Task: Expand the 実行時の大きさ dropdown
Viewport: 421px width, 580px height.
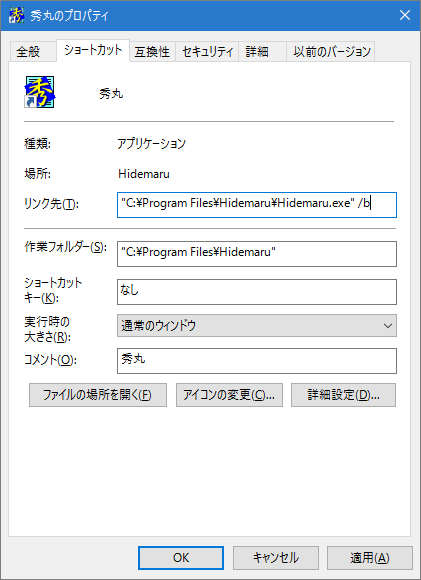Action: coord(257,326)
